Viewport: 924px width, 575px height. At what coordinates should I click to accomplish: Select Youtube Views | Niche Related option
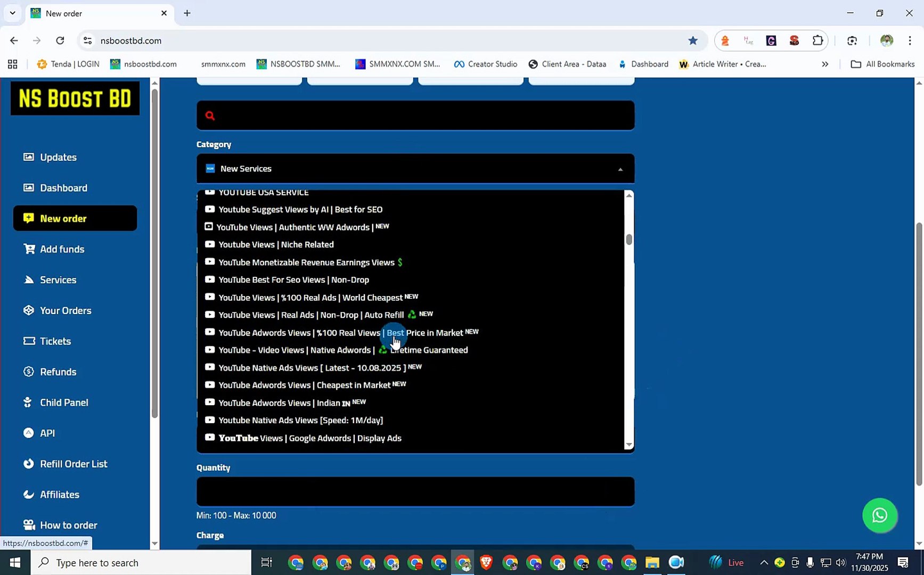tap(410, 245)
